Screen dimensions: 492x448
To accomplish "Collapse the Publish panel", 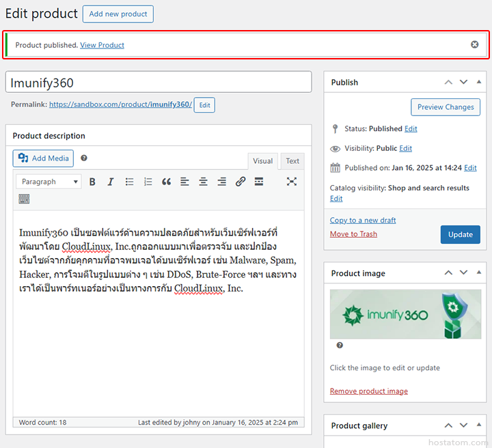I will coord(479,82).
